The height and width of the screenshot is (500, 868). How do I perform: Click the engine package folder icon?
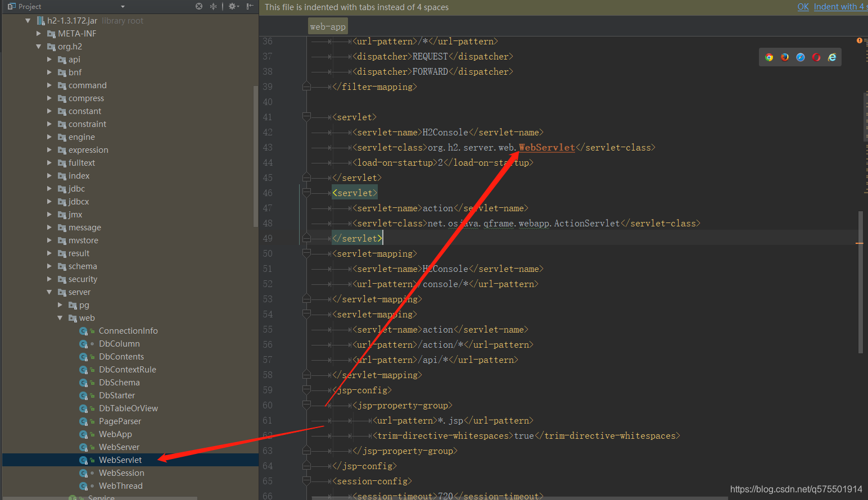click(62, 138)
